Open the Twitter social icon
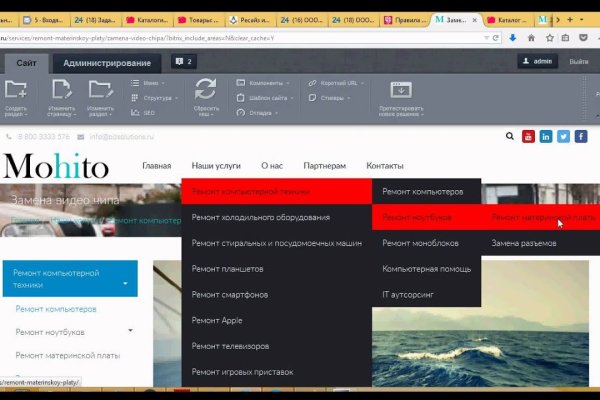 click(563, 136)
